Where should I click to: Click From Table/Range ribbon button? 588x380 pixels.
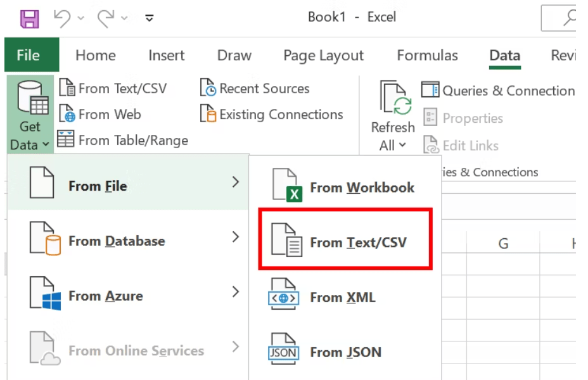123,140
